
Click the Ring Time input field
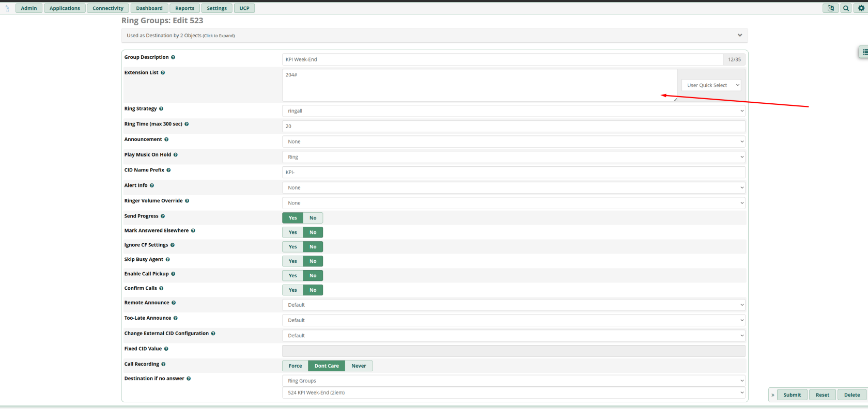pos(514,126)
